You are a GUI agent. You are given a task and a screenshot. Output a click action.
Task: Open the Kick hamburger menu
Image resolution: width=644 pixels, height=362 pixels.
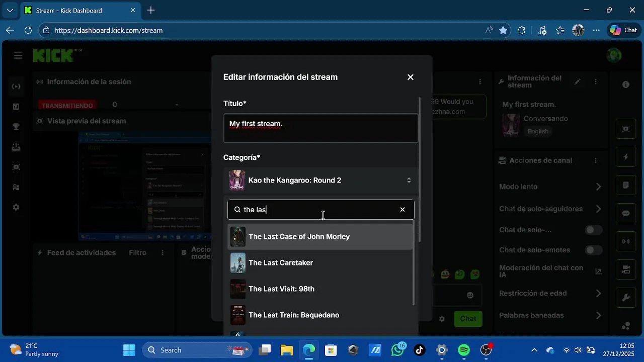18,55
